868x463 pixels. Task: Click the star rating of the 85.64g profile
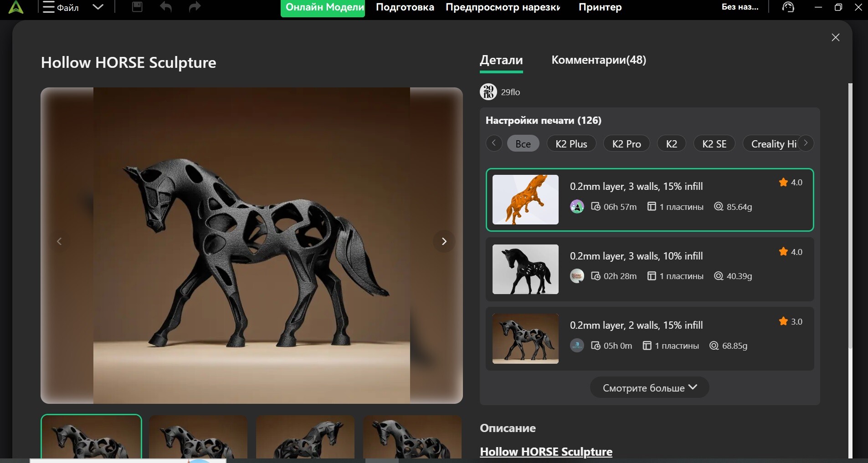(791, 183)
